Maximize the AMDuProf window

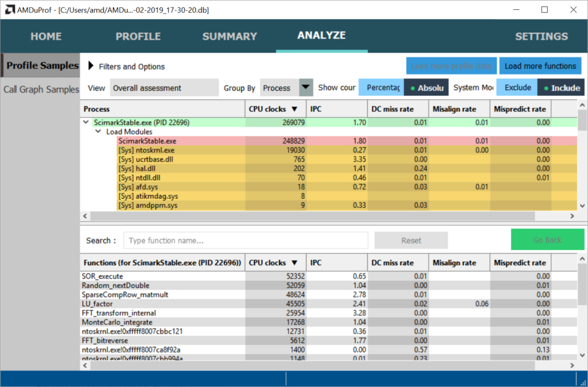(544, 10)
